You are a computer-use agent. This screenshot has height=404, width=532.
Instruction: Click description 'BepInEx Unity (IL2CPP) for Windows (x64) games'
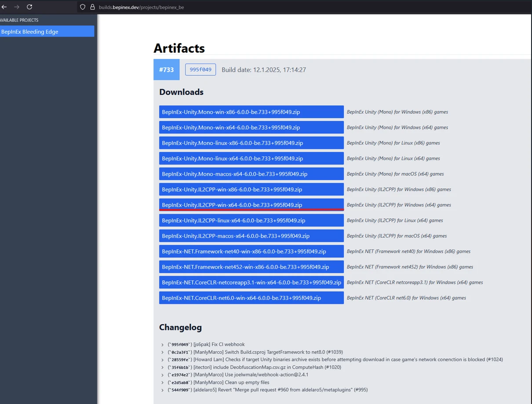pos(399,205)
